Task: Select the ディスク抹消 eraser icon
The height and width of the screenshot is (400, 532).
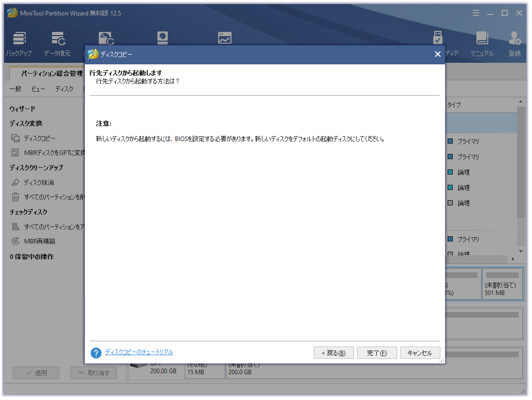Action: (16, 182)
